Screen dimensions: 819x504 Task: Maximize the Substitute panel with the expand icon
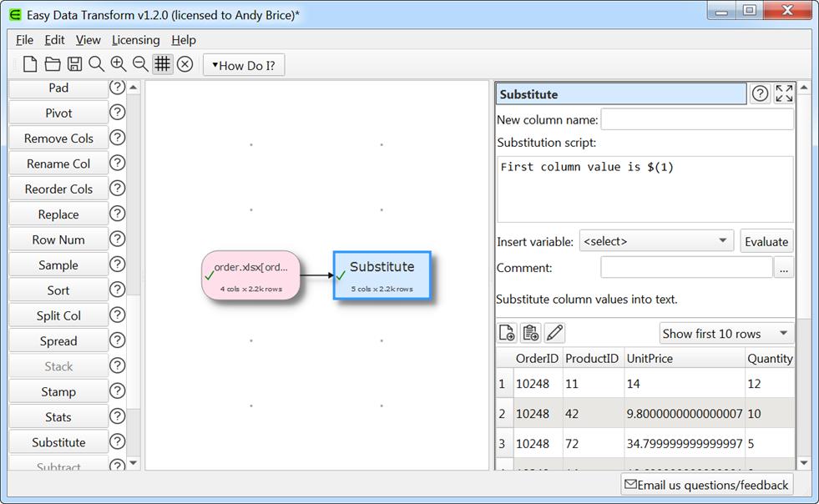coord(783,93)
